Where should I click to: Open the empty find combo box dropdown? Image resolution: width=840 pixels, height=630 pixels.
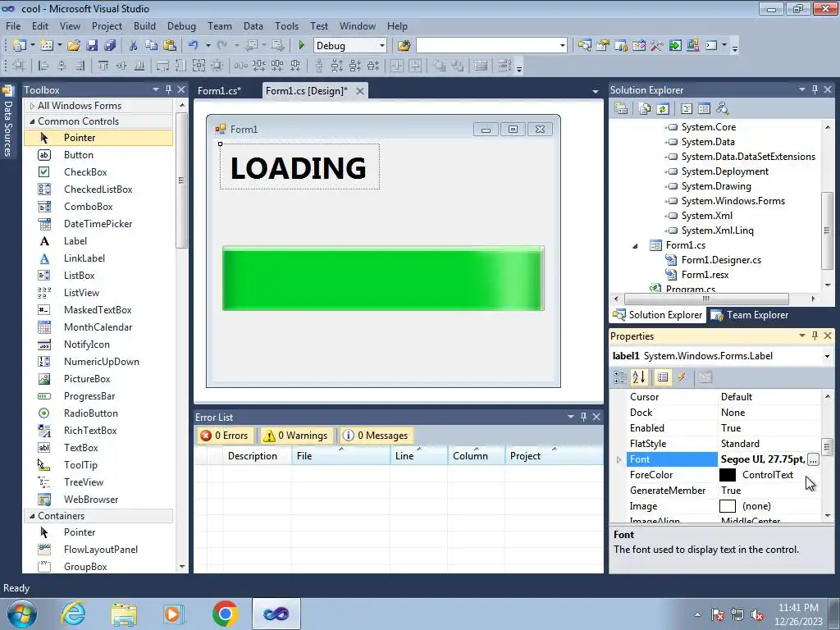[562, 46]
